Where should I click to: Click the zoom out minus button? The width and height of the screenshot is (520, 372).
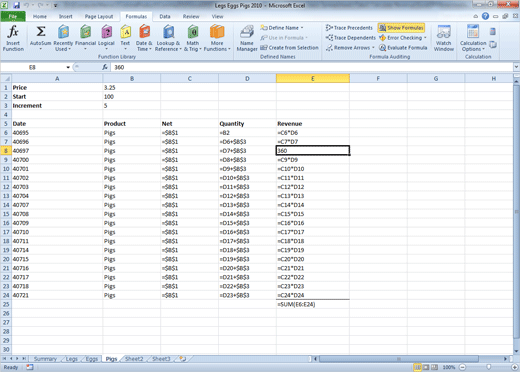[463, 367]
